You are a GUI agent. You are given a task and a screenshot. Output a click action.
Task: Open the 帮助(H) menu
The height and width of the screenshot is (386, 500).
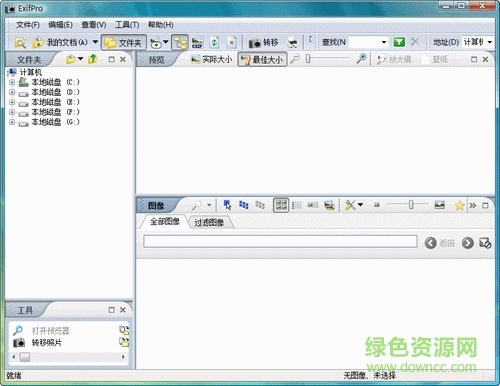[x=160, y=25]
